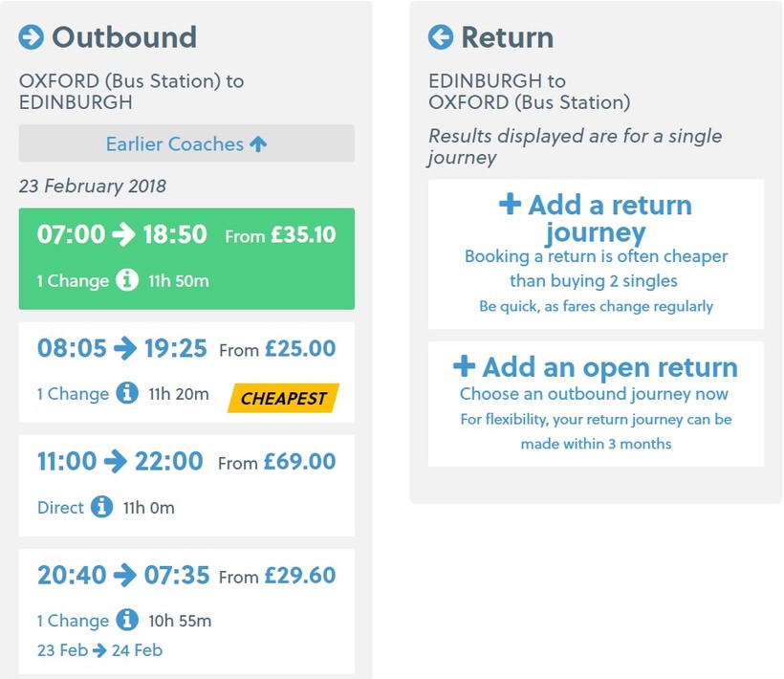784x679 pixels.
Task: Open info icon for 08:05 coach
Action: point(127,394)
